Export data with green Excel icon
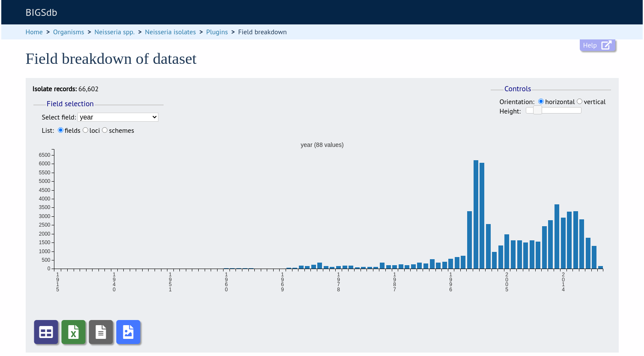This screenshot has height=356, width=644. [x=74, y=332]
